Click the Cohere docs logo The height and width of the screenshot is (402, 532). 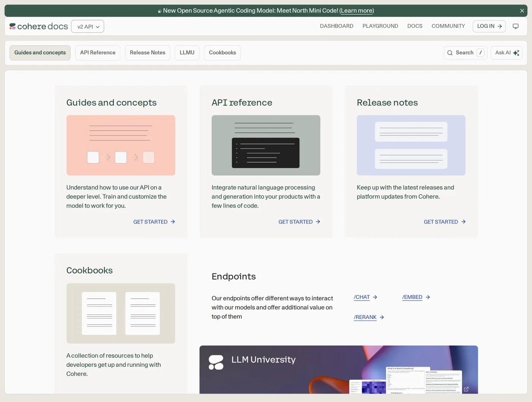tap(39, 26)
